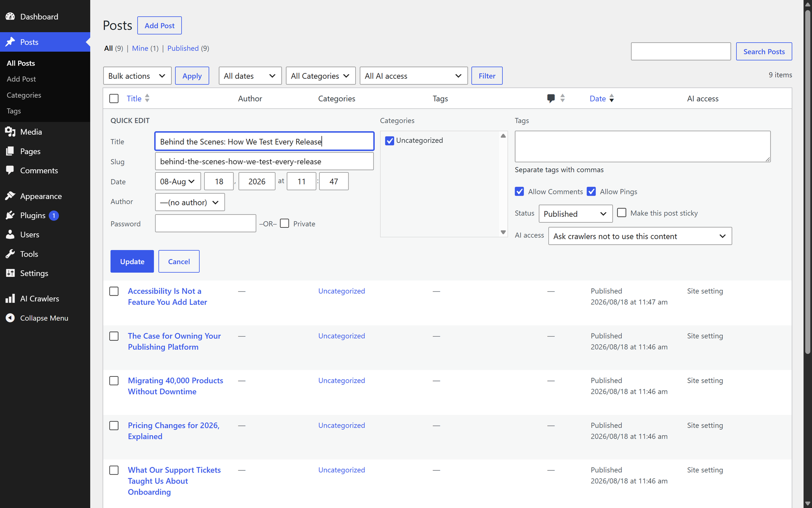Viewport: 812px width, 508px height.
Task: Switch to the Published posts filter
Action: [183, 48]
